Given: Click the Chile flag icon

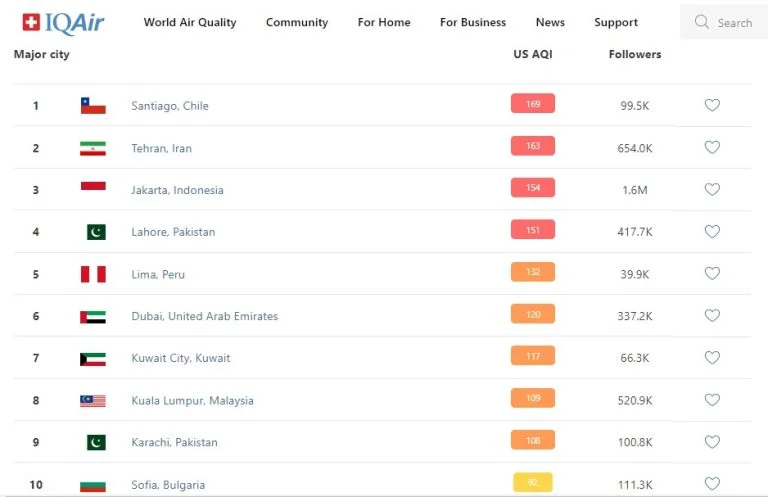Looking at the screenshot, I should (x=93, y=106).
